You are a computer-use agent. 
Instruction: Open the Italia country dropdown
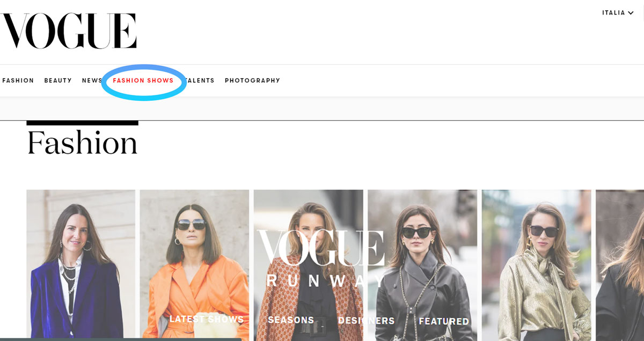(x=618, y=13)
